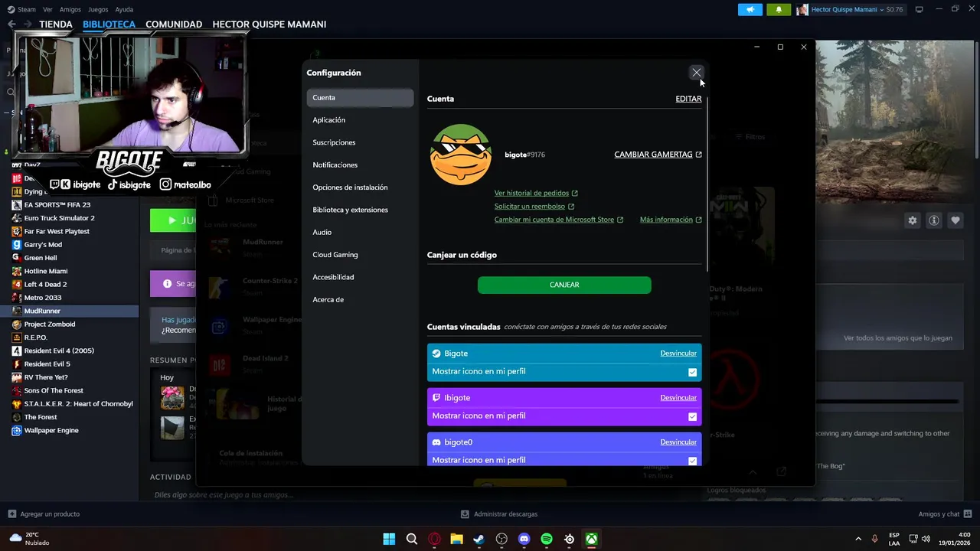Click the Administrar descargas download icon
The image size is (980, 551).
tap(465, 514)
